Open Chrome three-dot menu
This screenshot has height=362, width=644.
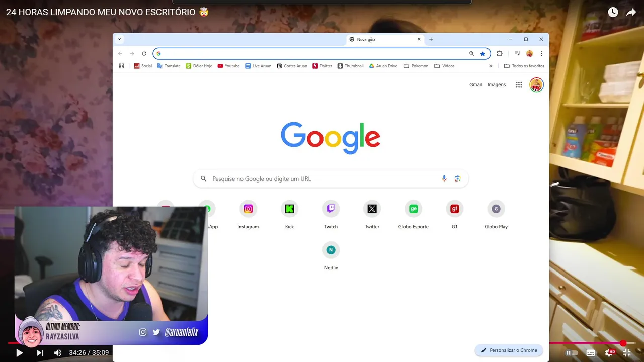tap(541, 53)
